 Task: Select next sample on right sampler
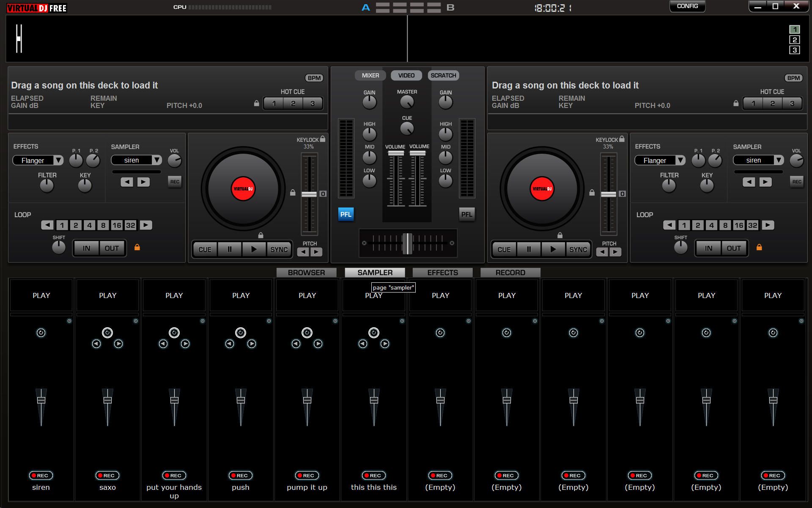pyautogui.click(x=765, y=182)
